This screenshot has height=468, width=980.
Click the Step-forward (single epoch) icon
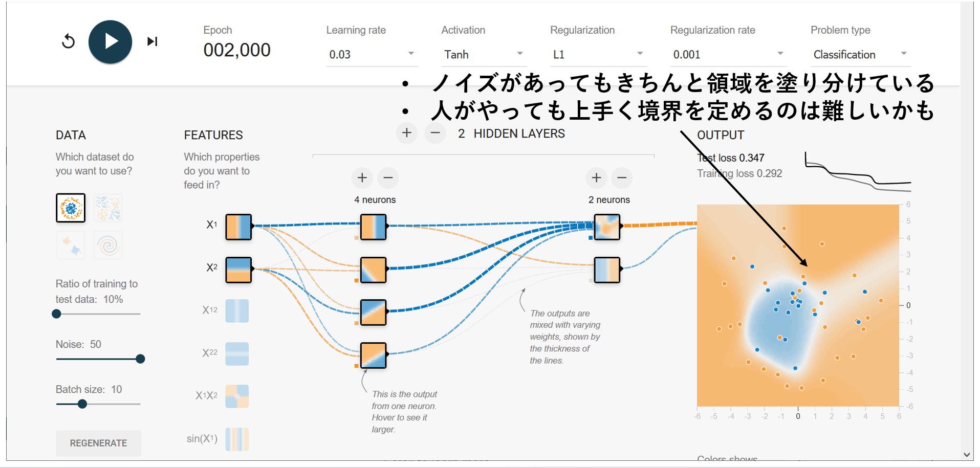(152, 41)
